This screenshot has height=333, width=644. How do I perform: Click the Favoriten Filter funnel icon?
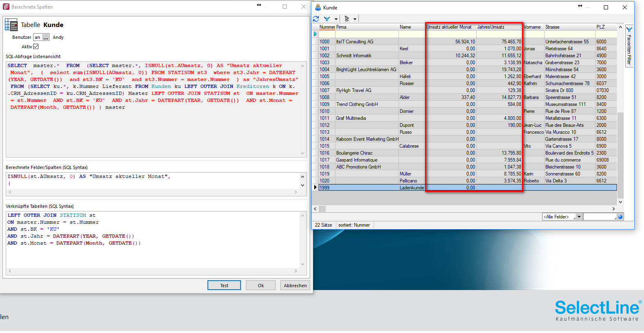pyautogui.click(x=629, y=30)
